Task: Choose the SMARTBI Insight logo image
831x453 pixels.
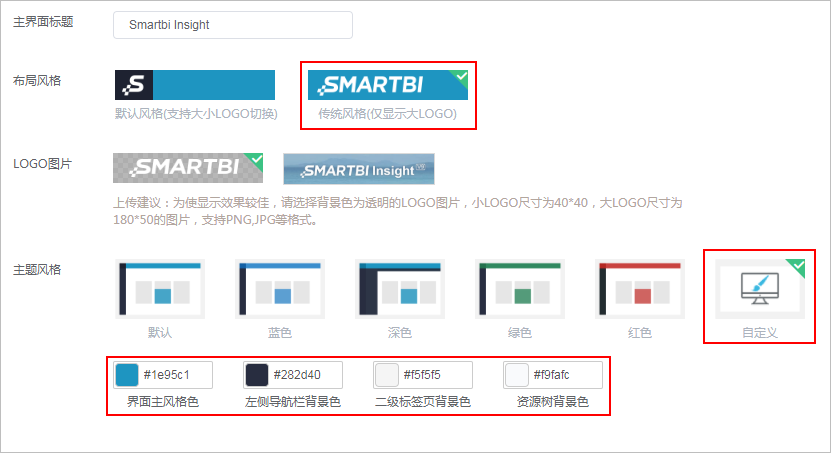Action: pyautogui.click(x=359, y=169)
